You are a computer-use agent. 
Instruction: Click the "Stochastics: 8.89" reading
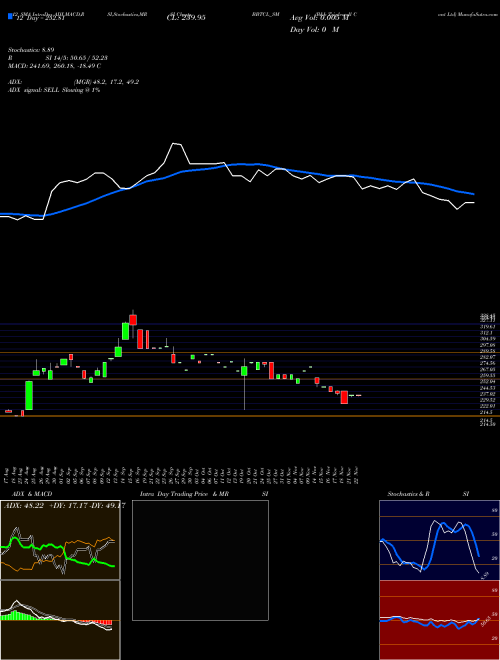pyautogui.click(x=31, y=50)
